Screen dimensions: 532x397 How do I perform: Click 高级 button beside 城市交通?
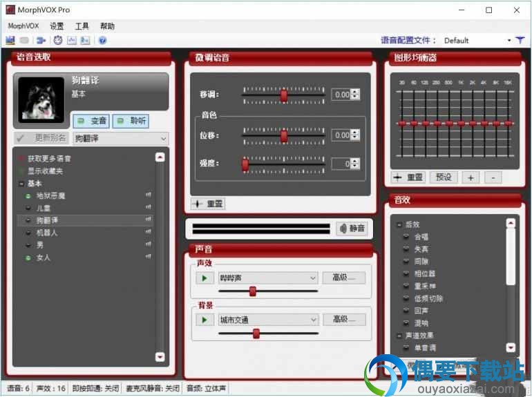click(344, 320)
